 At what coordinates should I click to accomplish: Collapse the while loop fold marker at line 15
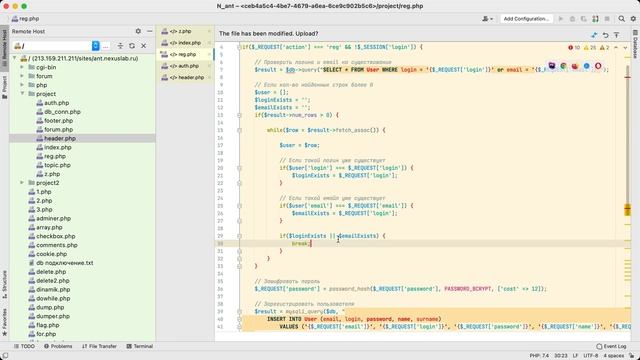[240, 130]
